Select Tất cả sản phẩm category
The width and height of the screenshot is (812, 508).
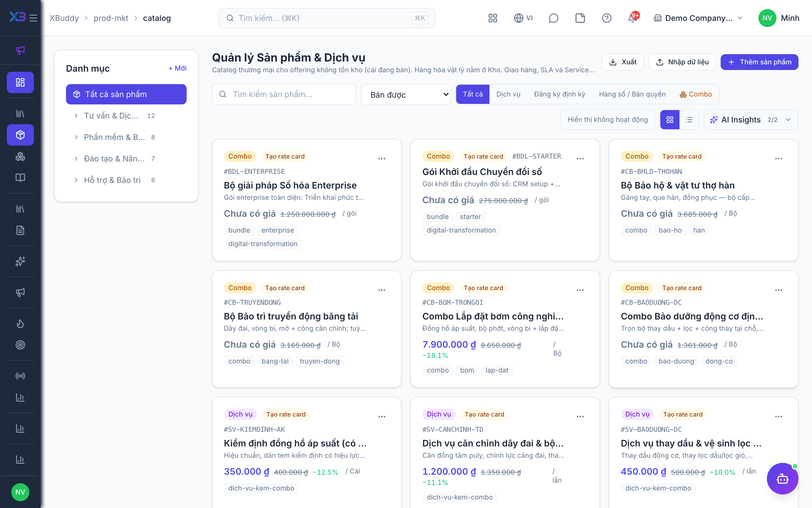126,94
